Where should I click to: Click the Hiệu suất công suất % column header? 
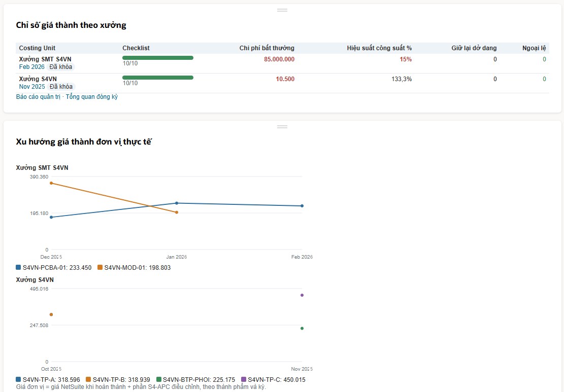379,48
